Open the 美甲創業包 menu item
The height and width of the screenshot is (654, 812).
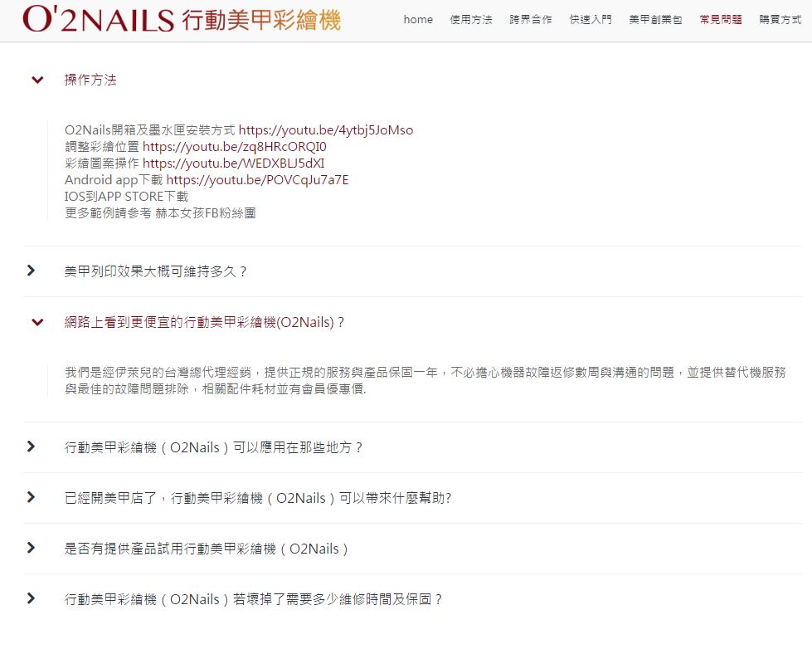click(x=655, y=20)
